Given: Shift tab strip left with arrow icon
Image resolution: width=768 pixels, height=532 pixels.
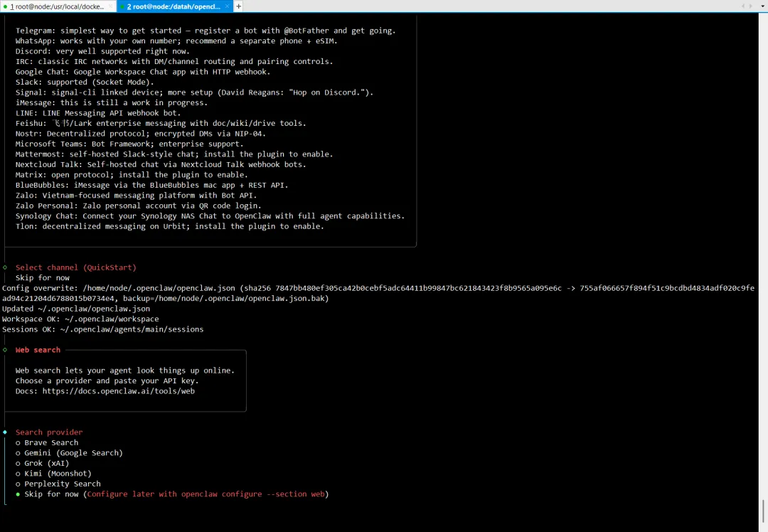Looking at the screenshot, I should [x=743, y=6].
